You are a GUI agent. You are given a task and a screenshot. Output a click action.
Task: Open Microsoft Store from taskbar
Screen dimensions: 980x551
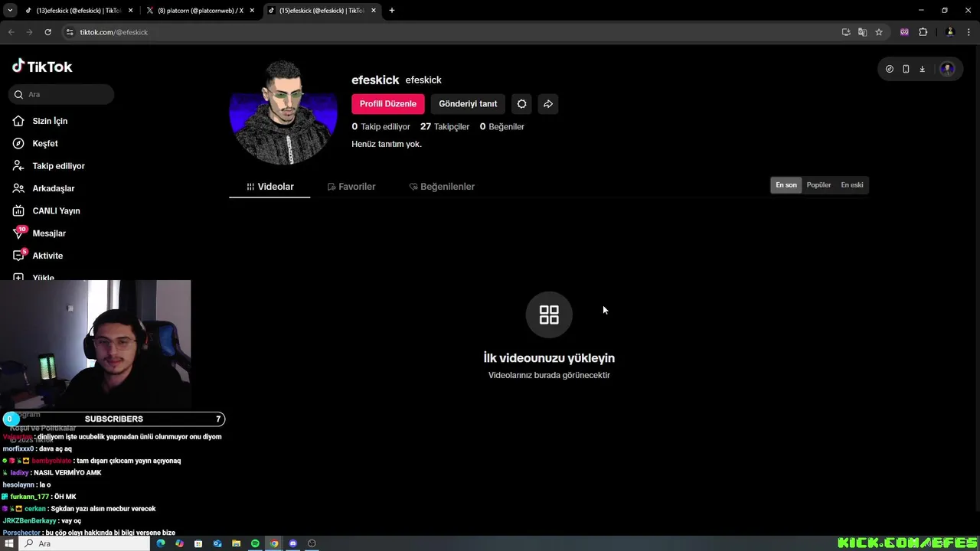pos(198,543)
